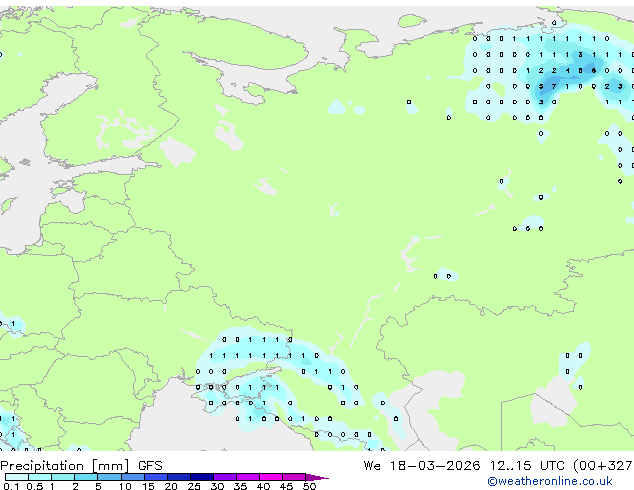The height and width of the screenshot is (490, 634).
Task: Select the 20–25 mm legend color segment
Action: click(178, 477)
